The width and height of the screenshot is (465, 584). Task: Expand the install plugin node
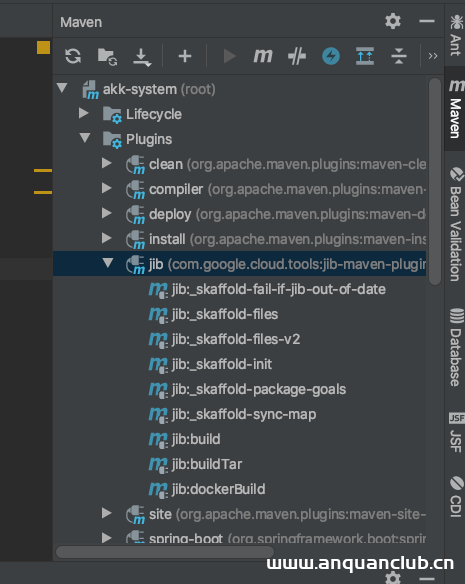click(107, 238)
